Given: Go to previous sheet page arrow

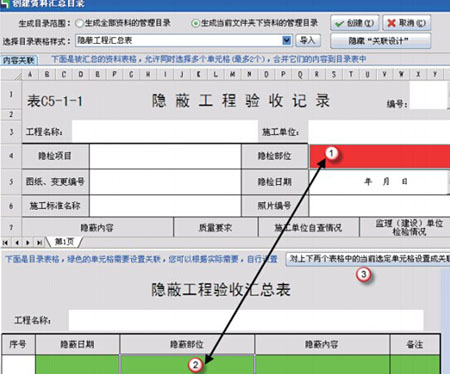Looking at the screenshot, I should click(17, 243).
